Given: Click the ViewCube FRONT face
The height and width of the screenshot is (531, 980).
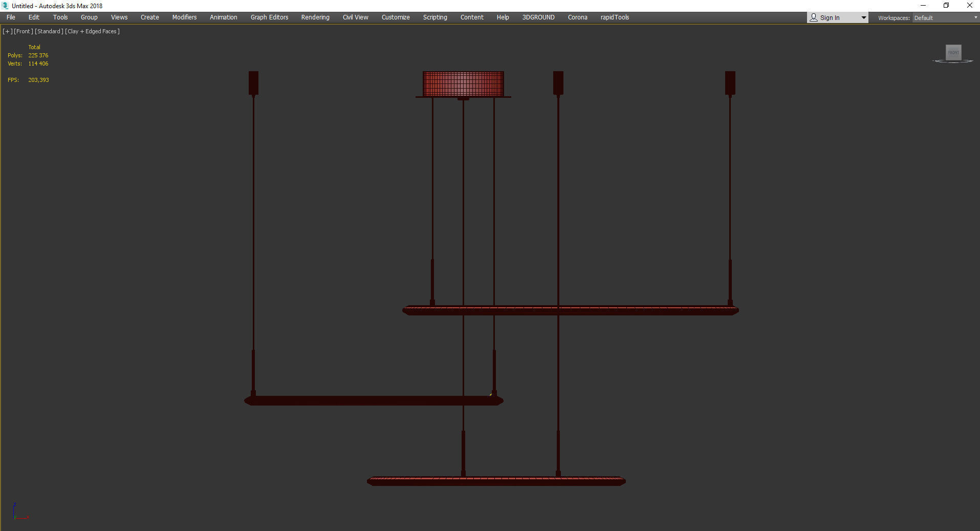Looking at the screenshot, I should pyautogui.click(x=953, y=52).
